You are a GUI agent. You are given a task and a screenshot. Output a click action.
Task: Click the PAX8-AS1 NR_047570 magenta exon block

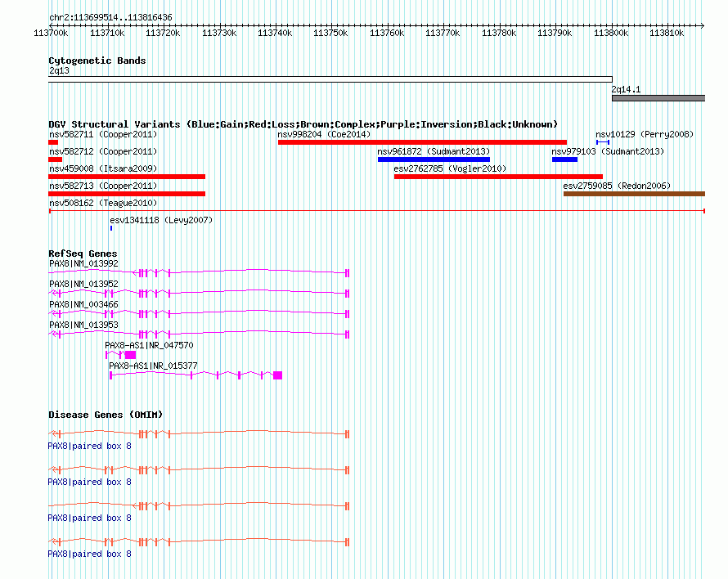pos(130,355)
